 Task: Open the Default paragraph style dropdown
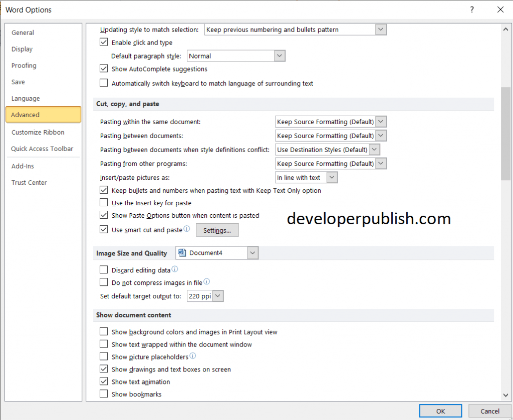click(279, 56)
